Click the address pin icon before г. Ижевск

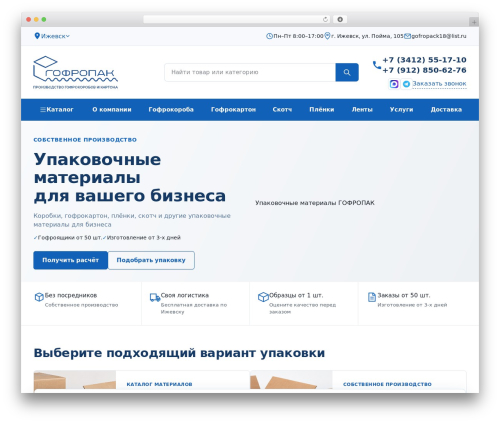[x=327, y=36]
